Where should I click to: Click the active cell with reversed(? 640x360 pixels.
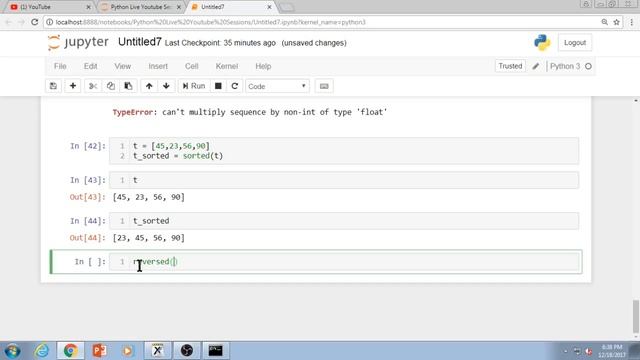click(344, 262)
